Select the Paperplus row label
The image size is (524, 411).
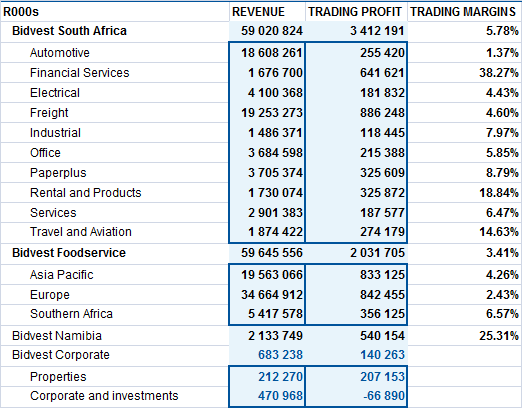coord(58,173)
